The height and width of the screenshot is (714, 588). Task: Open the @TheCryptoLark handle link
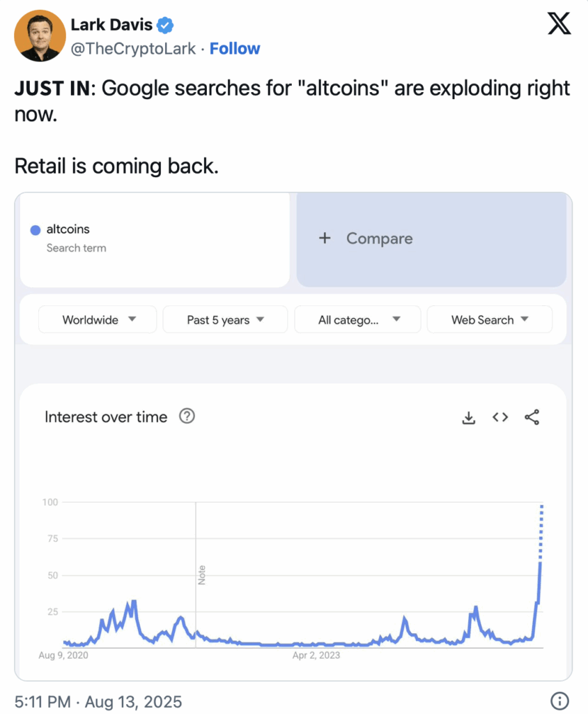133,49
